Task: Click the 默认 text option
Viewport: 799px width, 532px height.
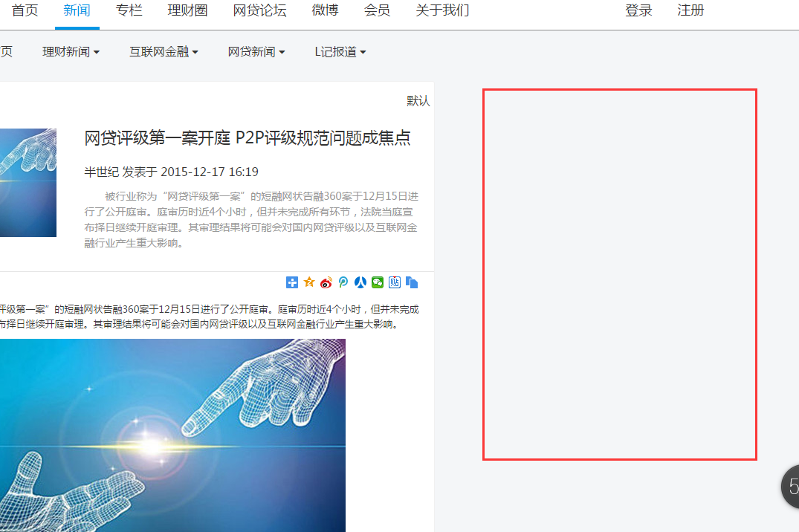Action: coord(418,101)
